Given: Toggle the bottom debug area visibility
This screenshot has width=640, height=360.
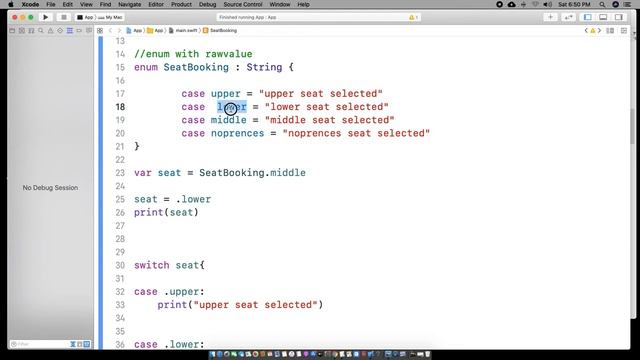Looking at the screenshot, I should coord(603,17).
